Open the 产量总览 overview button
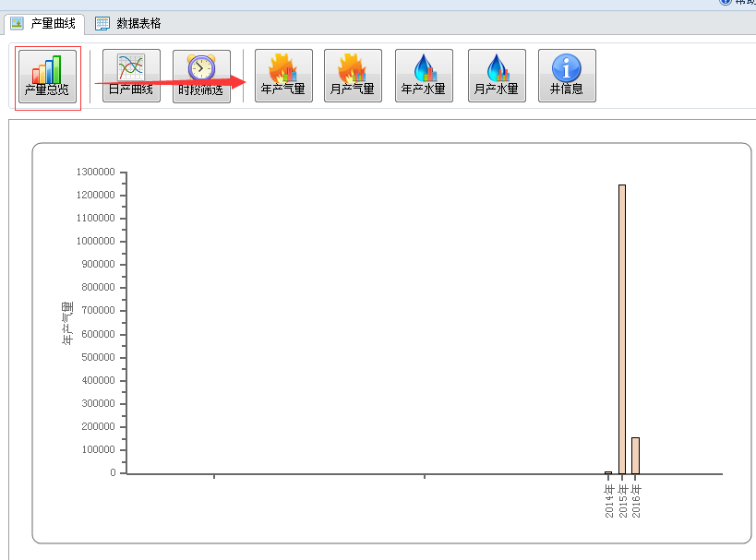 coord(47,77)
